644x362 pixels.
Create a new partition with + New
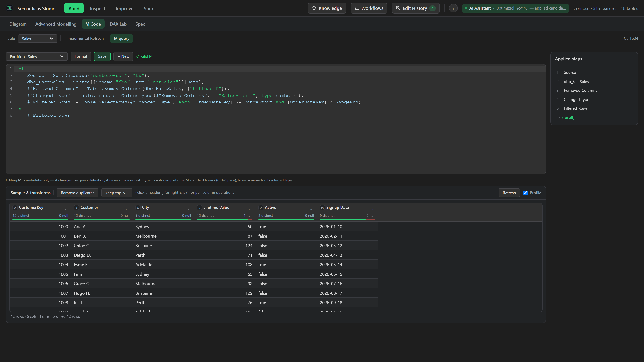click(123, 56)
